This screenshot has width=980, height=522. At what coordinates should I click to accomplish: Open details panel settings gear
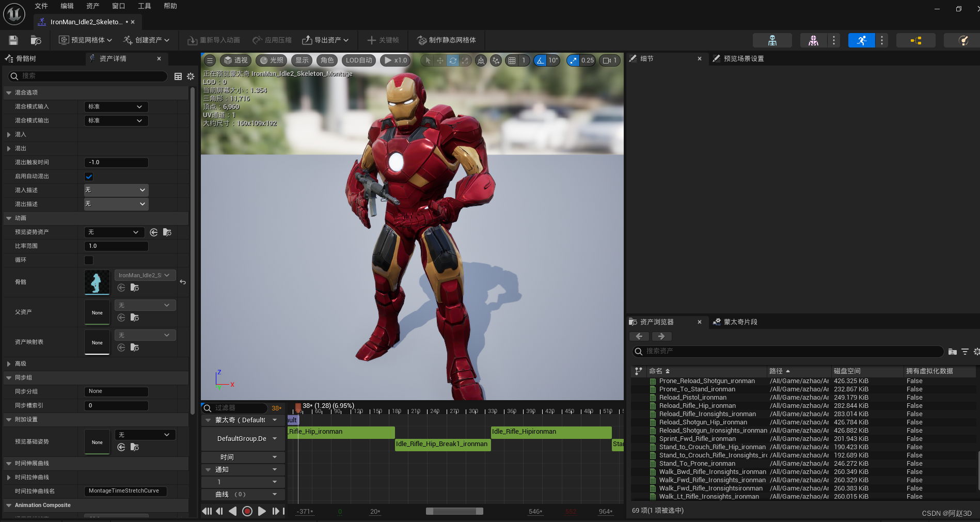pyautogui.click(x=191, y=76)
